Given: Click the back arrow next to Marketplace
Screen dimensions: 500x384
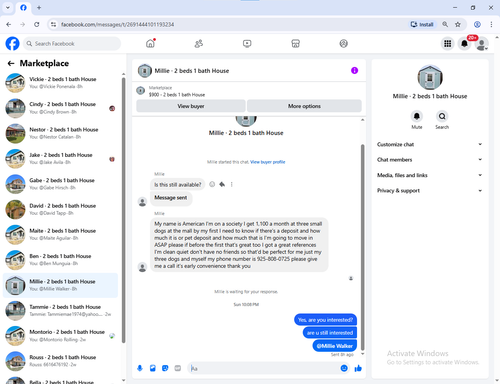Looking at the screenshot, I should [11, 63].
